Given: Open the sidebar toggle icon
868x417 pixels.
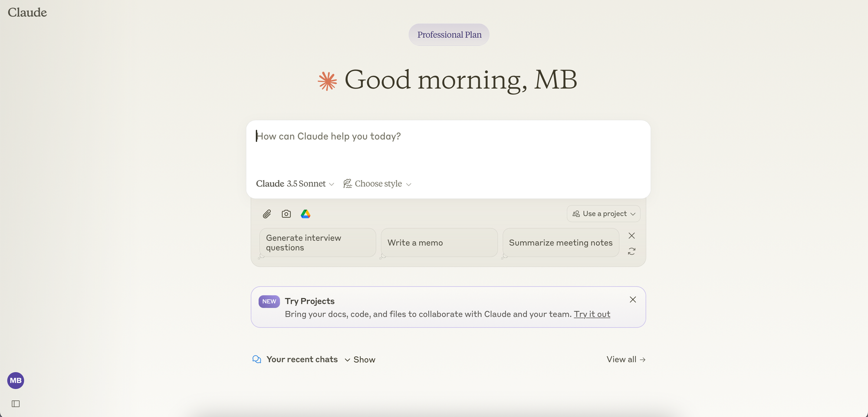Looking at the screenshot, I should click(16, 404).
